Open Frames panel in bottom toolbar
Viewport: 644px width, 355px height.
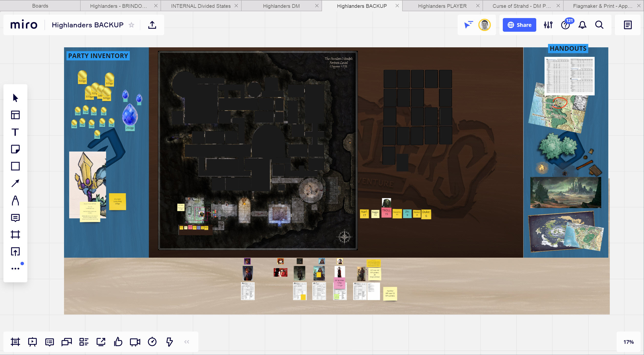(x=15, y=342)
